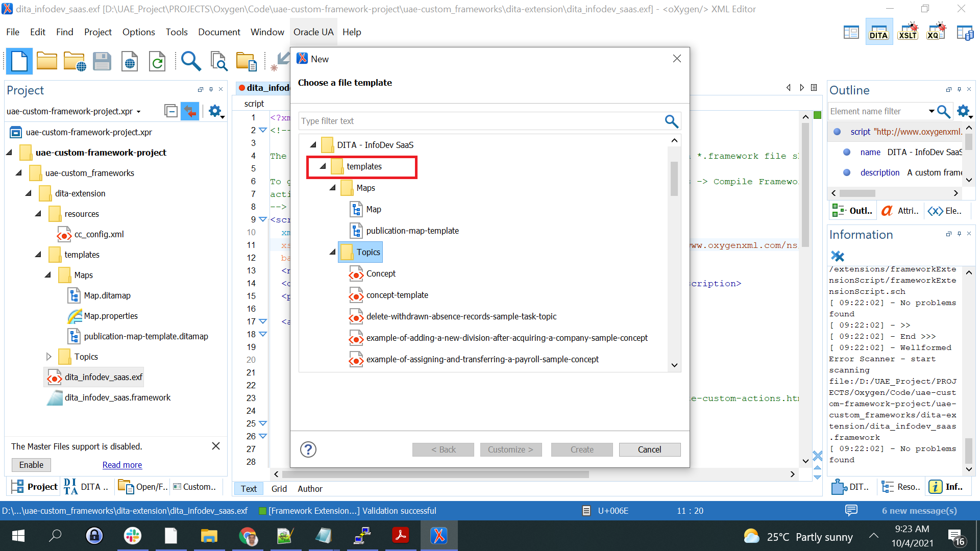Collapse the templates folder in dialog
Image resolution: width=980 pixels, height=551 pixels.
(x=323, y=166)
